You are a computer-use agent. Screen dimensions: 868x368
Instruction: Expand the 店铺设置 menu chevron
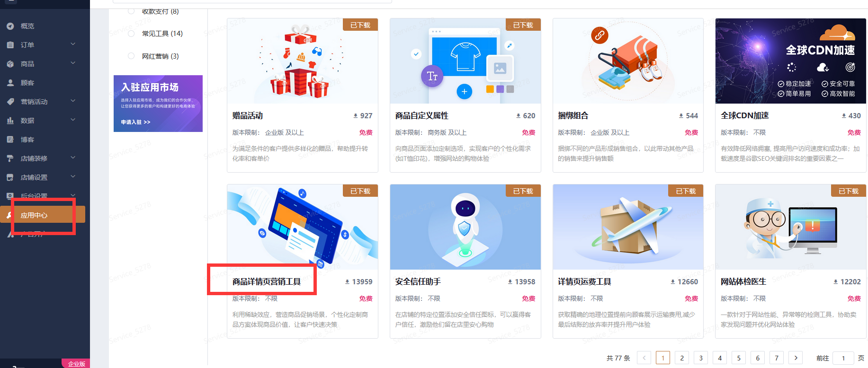click(73, 176)
